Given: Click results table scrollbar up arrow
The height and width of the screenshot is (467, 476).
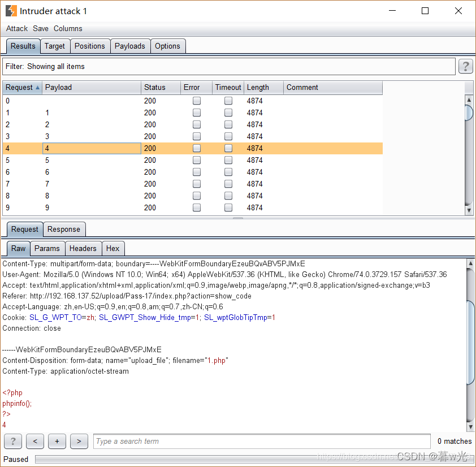Looking at the screenshot, I should (469, 100).
